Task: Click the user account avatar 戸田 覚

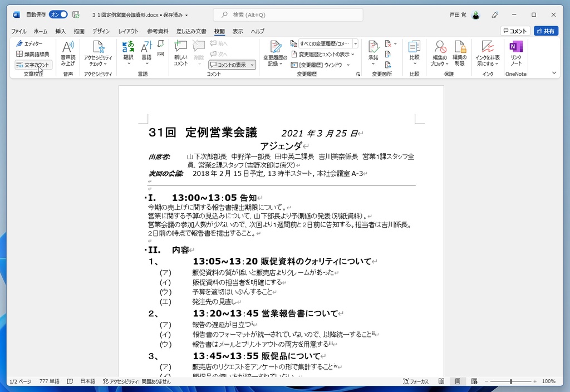Action: pyautogui.click(x=475, y=15)
